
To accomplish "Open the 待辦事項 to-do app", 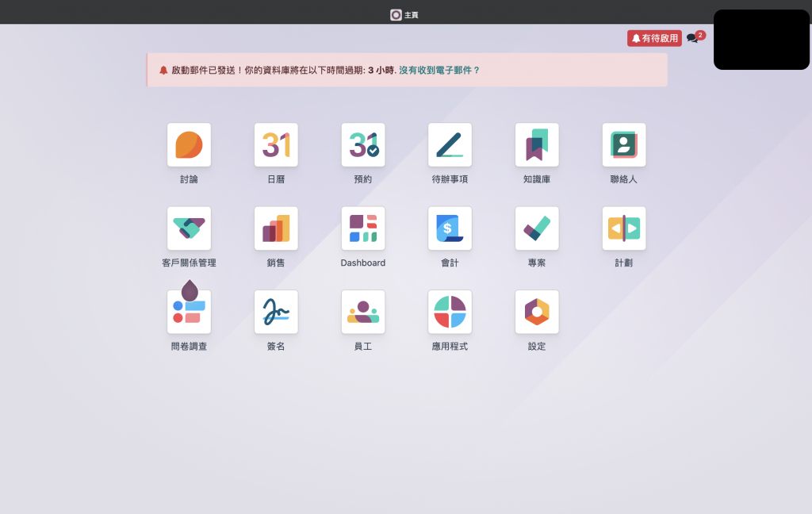I will click(x=450, y=145).
